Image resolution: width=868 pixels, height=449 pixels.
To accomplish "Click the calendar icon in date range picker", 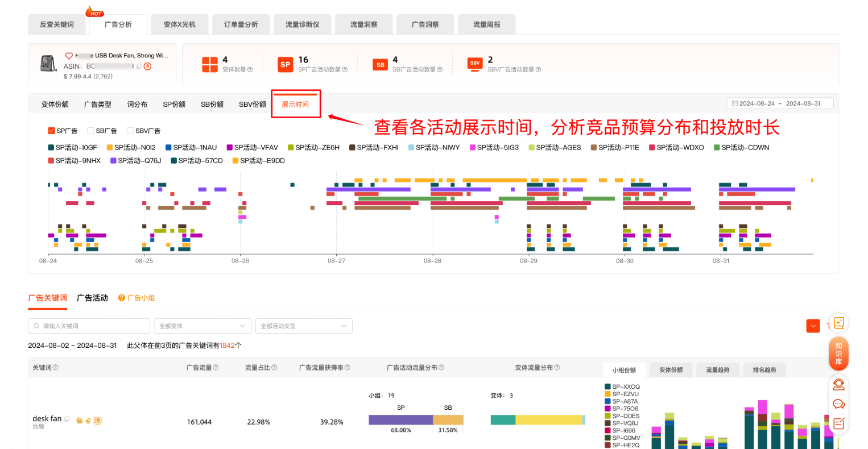I will tap(735, 103).
